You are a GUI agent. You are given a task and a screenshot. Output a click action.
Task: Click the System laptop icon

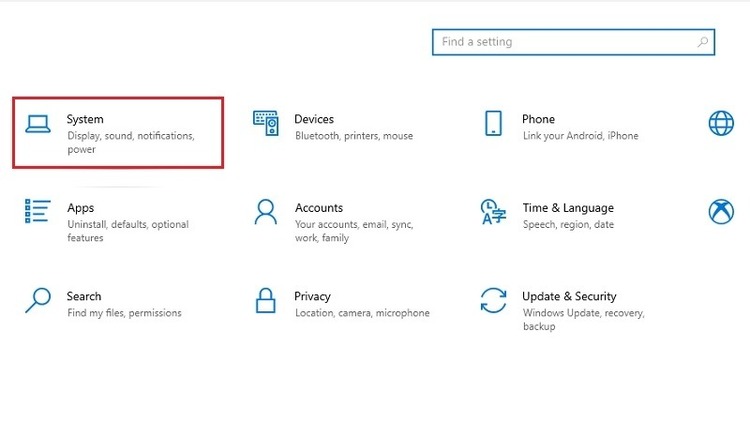[x=38, y=124]
